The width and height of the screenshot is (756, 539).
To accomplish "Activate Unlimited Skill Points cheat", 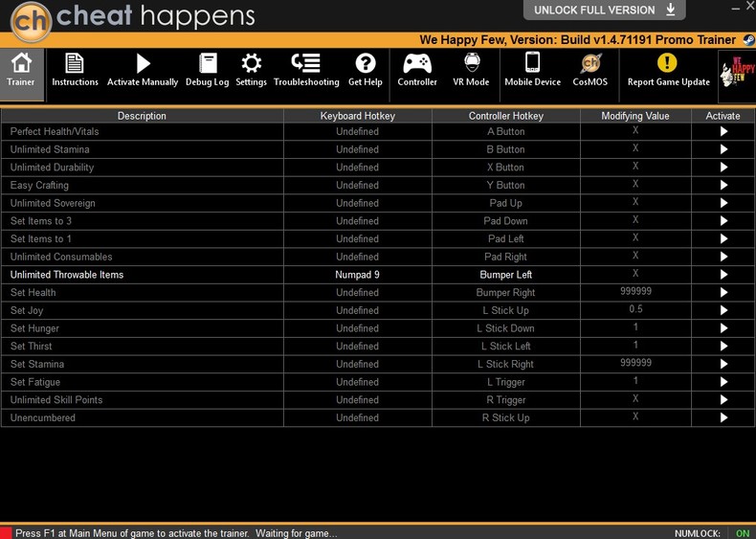I will tap(723, 399).
